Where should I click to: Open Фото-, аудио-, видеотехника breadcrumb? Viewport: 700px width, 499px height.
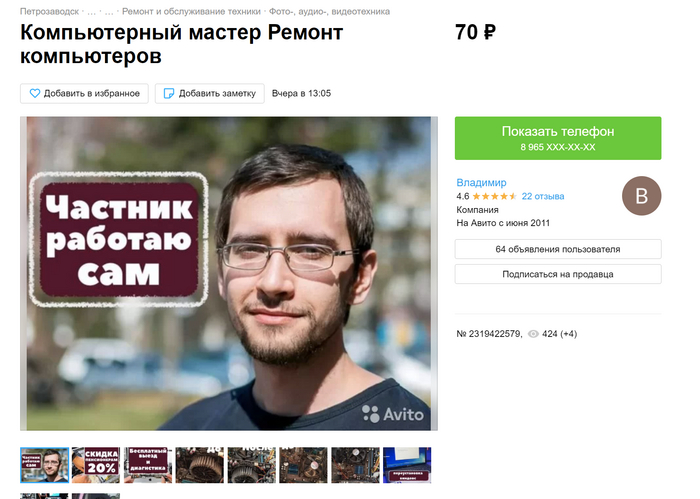[x=329, y=12]
